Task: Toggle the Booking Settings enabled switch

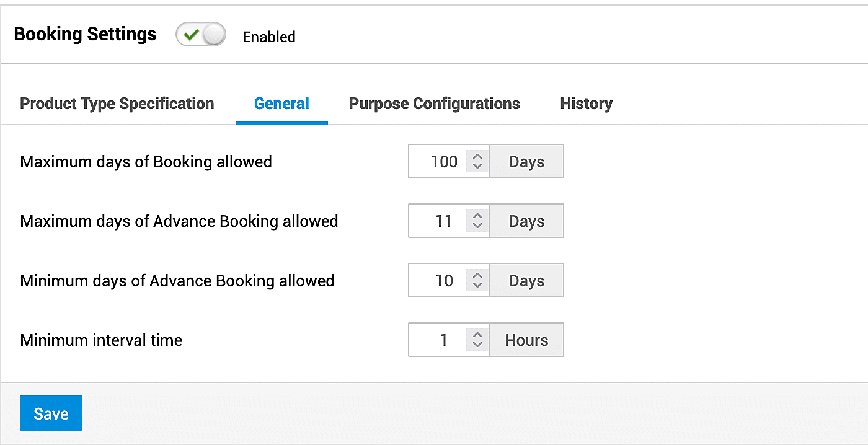Action: tap(200, 36)
